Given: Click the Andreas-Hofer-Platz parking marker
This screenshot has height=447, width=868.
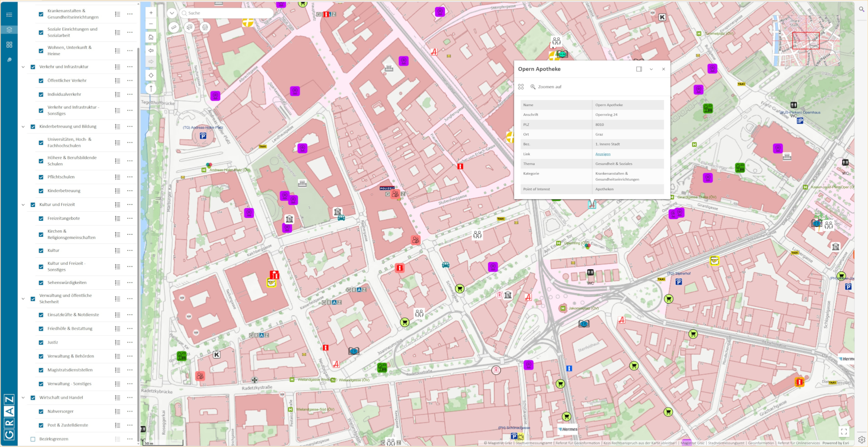Looking at the screenshot, I should click(x=203, y=136).
